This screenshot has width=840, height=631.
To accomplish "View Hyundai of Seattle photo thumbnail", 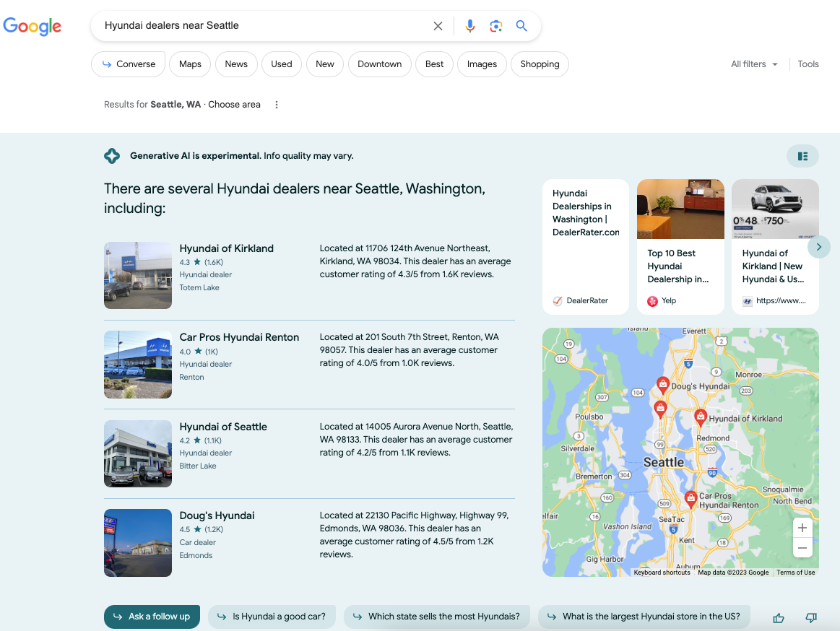I will 138,453.
